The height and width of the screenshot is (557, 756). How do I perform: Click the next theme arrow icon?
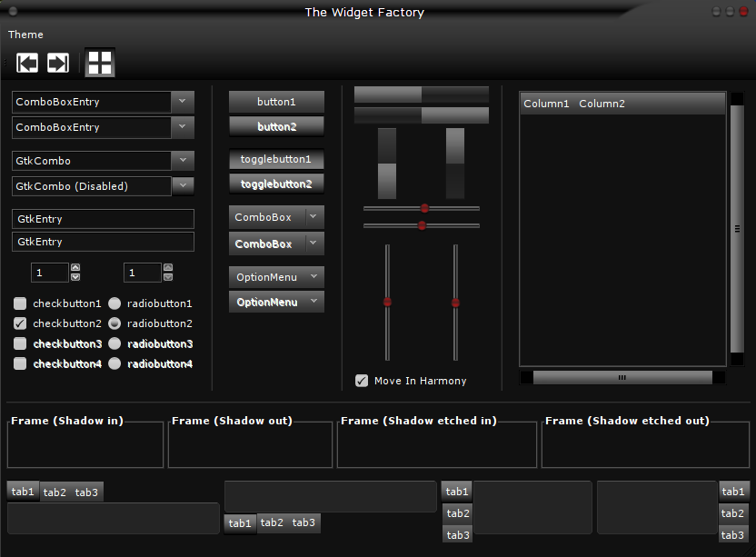point(58,63)
